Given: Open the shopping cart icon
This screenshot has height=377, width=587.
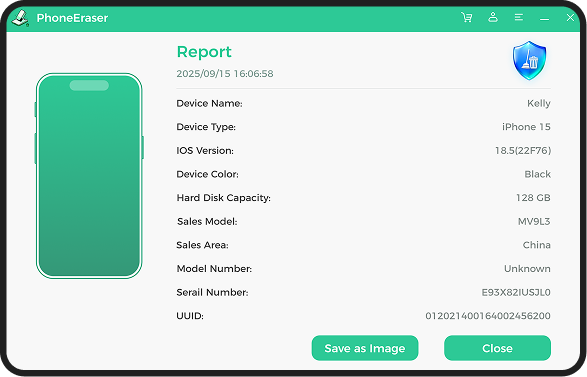Looking at the screenshot, I should pyautogui.click(x=466, y=17).
